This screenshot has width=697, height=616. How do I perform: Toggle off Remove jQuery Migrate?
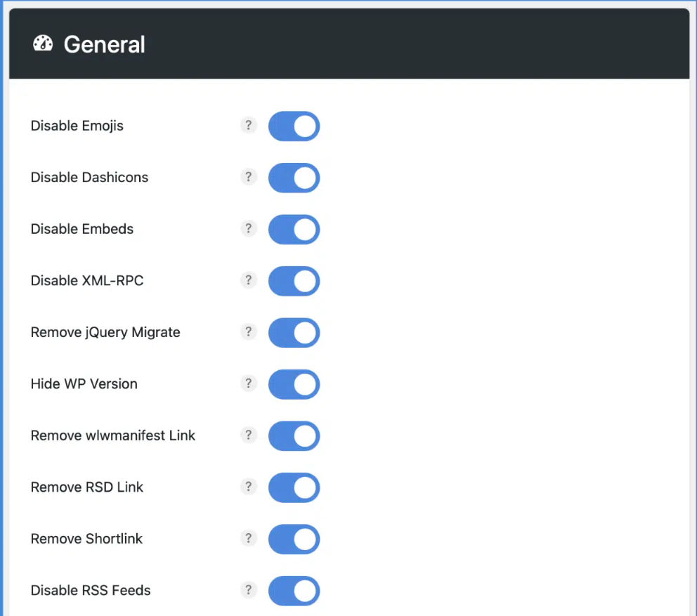(294, 332)
